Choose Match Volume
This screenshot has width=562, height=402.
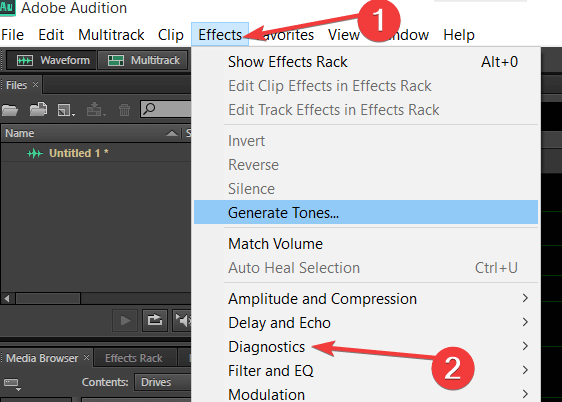pos(366,244)
